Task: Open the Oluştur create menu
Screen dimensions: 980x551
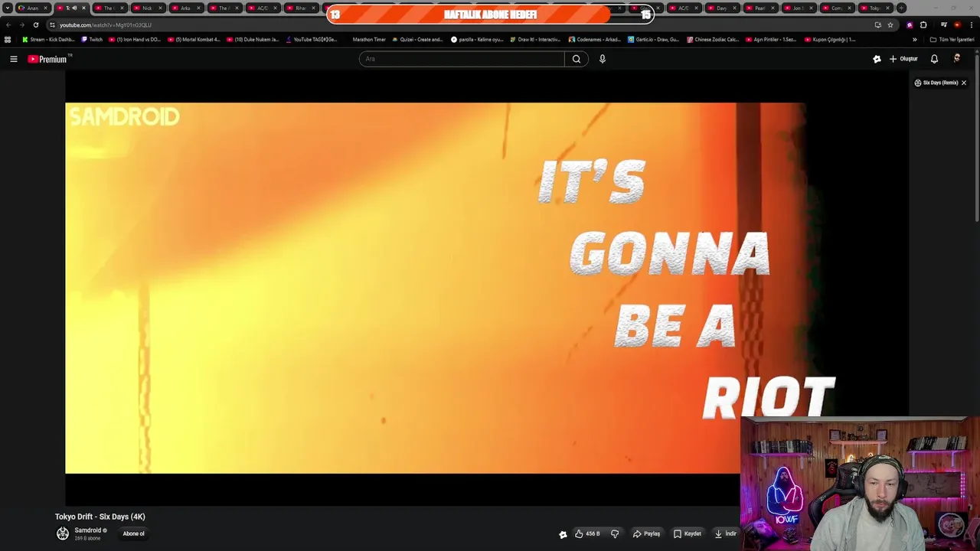Action: pyautogui.click(x=903, y=59)
